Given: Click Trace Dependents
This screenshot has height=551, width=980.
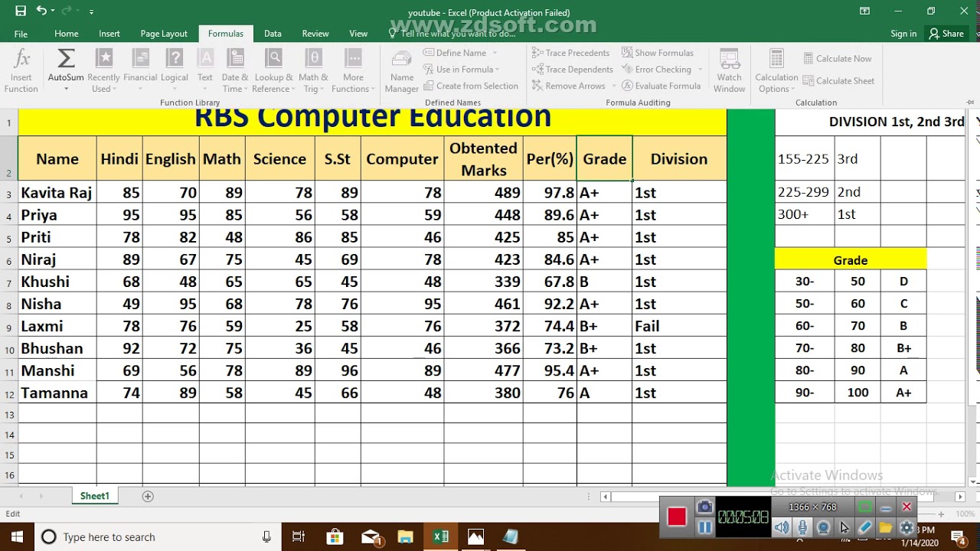Looking at the screenshot, I should tap(573, 70).
